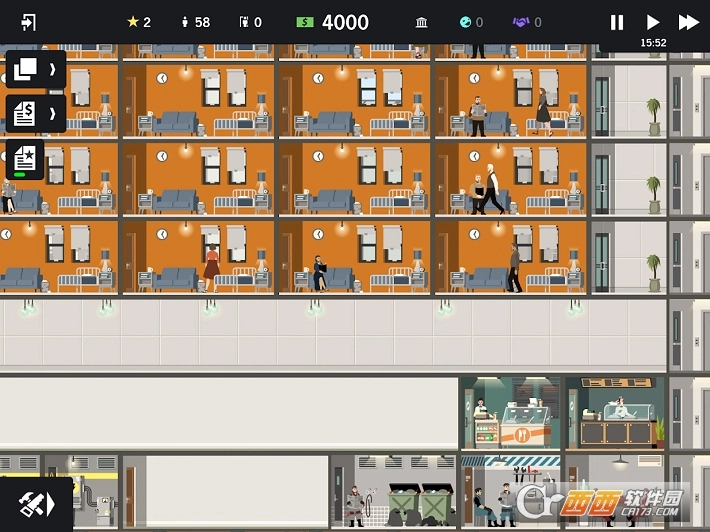
Task: Open the starred contracts document button
Action: (25, 158)
